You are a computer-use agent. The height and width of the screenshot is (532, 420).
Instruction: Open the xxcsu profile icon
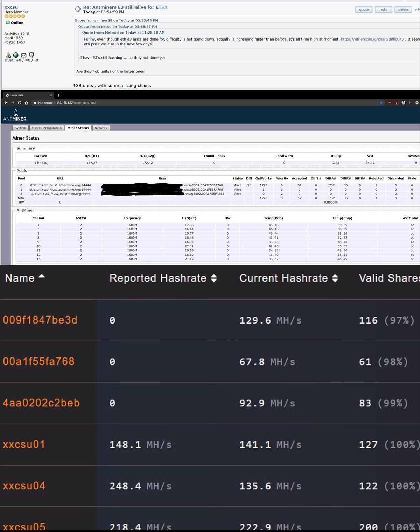coord(8,55)
